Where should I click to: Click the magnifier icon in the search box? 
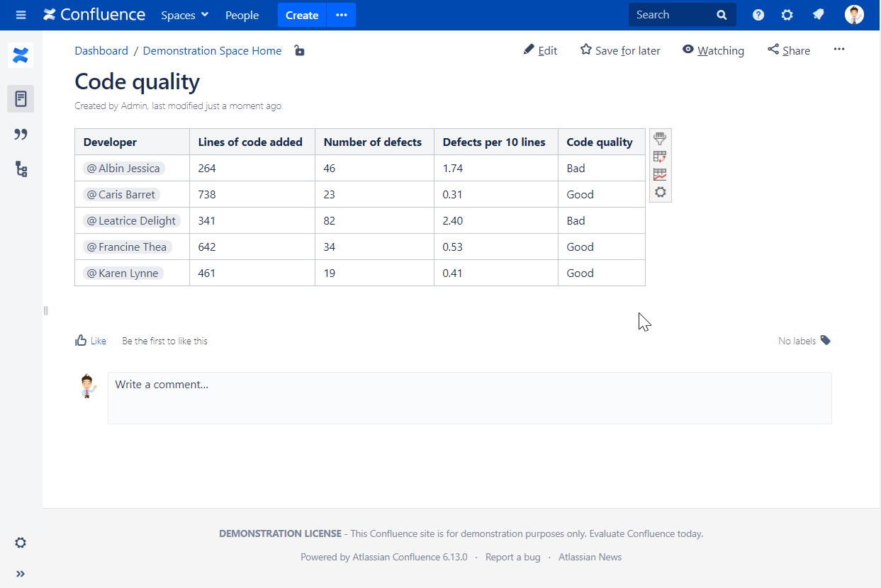pyautogui.click(x=722, y=14)
